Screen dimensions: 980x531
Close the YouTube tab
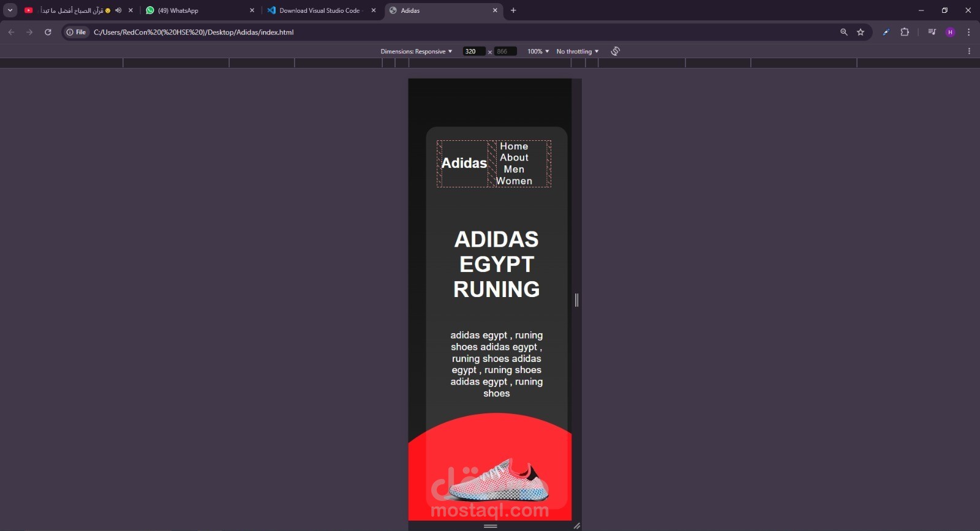point(130,10)
